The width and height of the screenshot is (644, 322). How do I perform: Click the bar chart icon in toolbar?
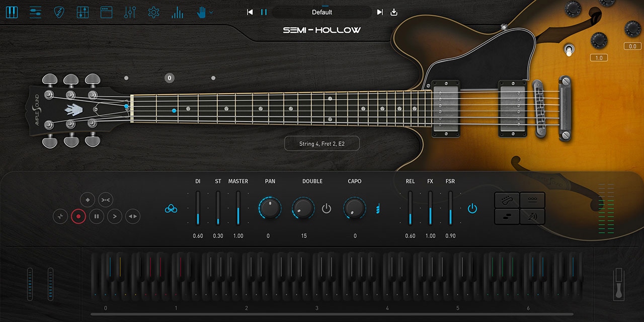(x=177, y=13)
